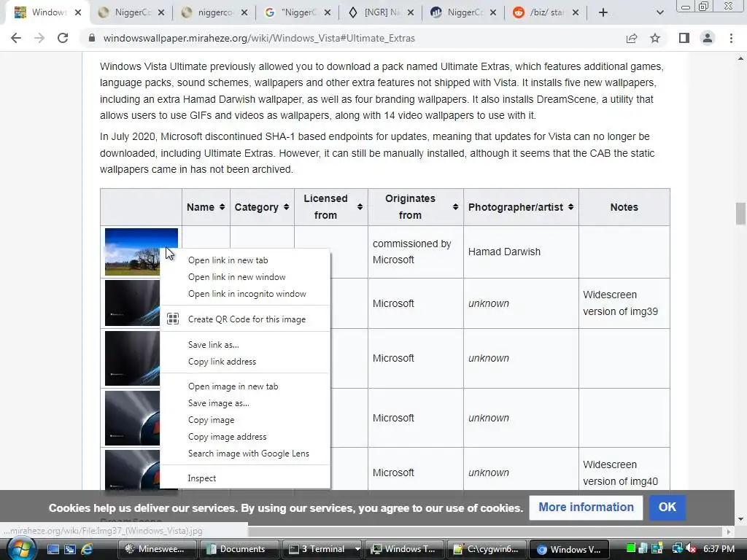Choose Save link as...
Screen dimensions: 747x560
coord(245,345)
